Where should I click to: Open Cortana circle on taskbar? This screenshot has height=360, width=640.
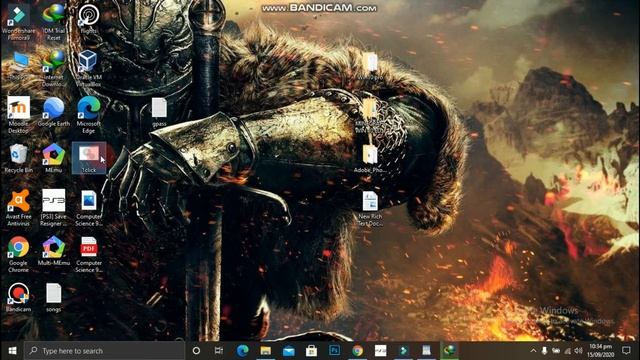[x=196, y=351]
